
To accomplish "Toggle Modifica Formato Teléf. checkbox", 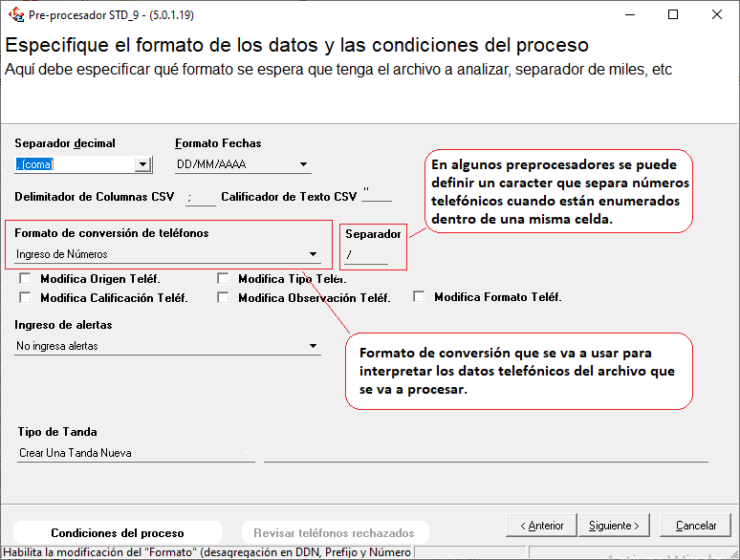I will click(x=419, y=297).
